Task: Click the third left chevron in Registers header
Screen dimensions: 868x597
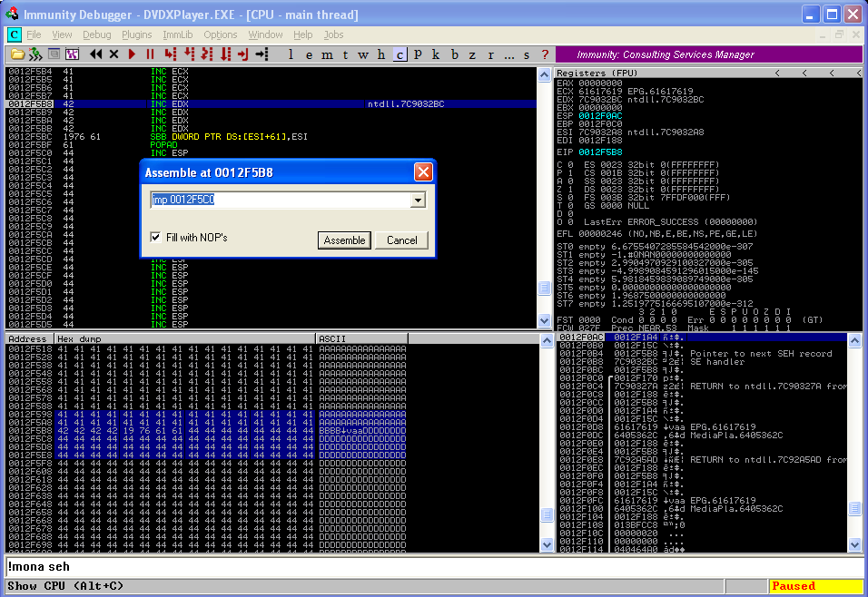Action: point(832,73)
